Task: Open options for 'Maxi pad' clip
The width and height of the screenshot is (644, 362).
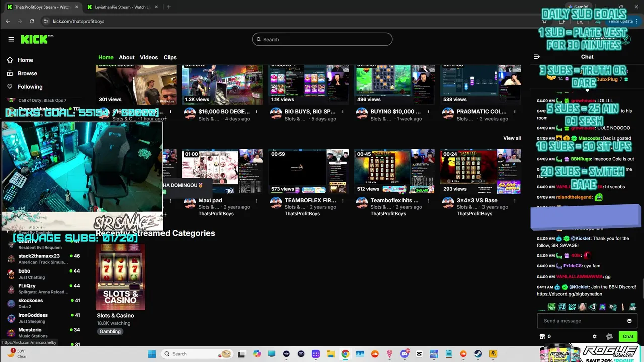Action: pyautogui.click(x=257, y=200)
